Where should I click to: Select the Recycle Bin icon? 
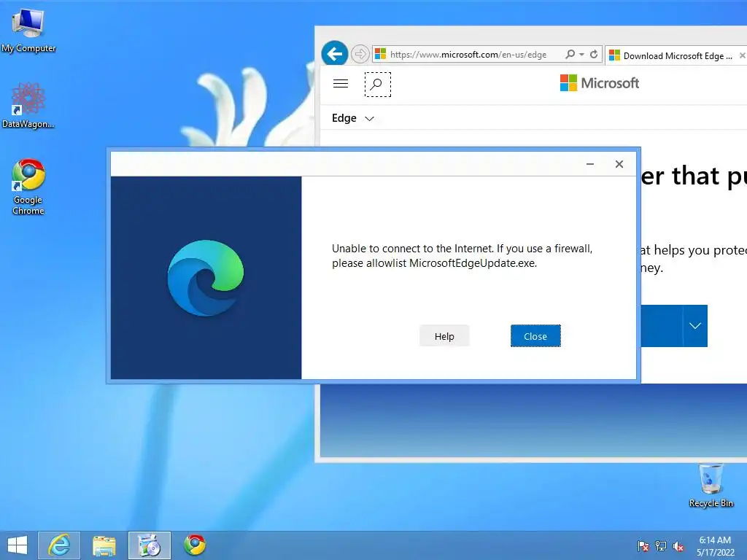point(711,485)
